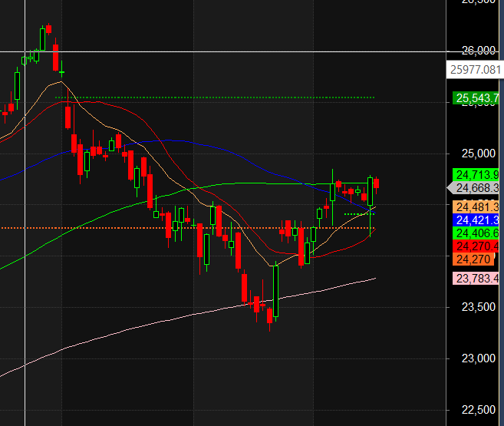Click the 24,406.6 green moving average tag
Screen dimensions: 504x426
coord(476,233)
